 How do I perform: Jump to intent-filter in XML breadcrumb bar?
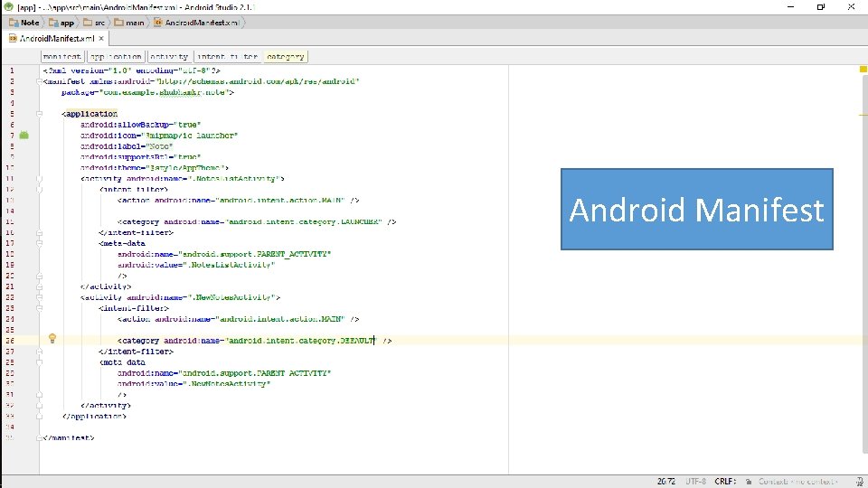pos(228,56)
